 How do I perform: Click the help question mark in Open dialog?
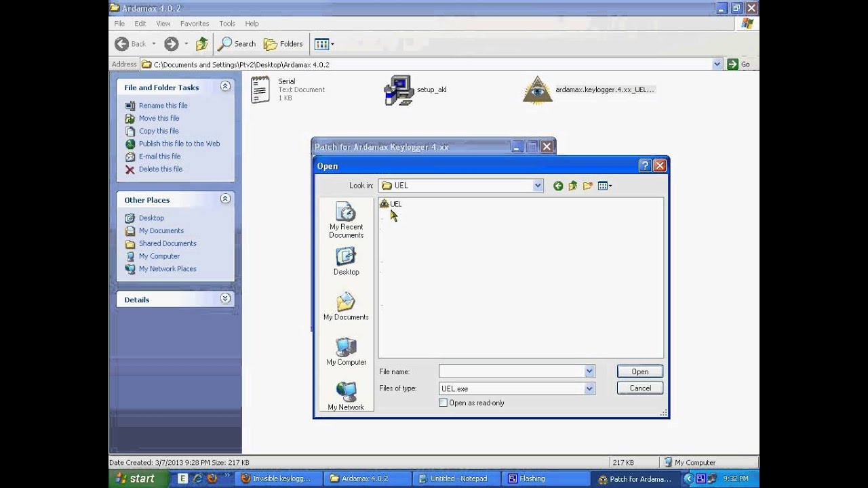pyautogui.click(x=645, y=165)
